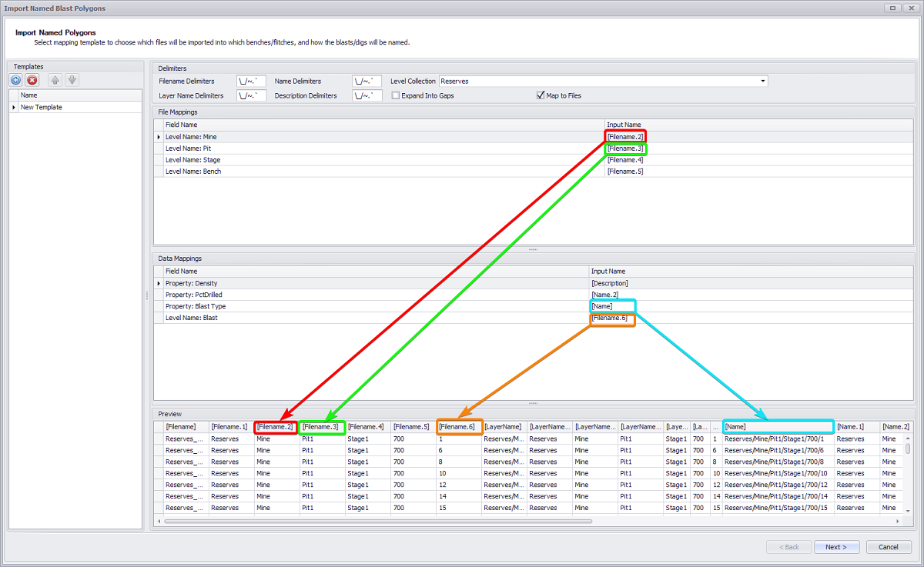Screen dimensions: 924x567
Task: Open the Level Collection dropdown
Action: 762,81
